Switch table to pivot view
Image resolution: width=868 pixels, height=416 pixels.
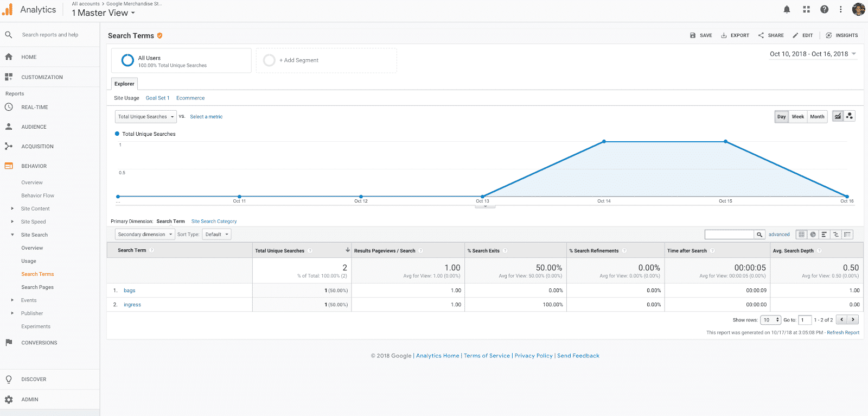847,235
